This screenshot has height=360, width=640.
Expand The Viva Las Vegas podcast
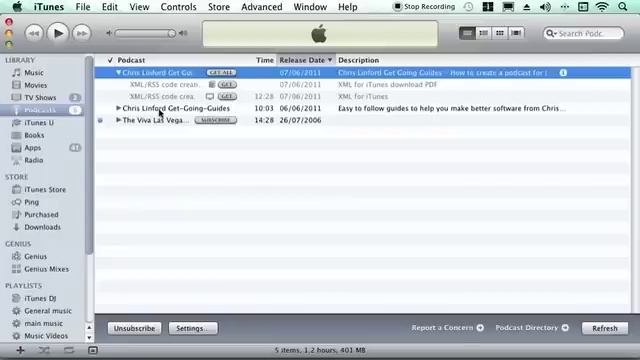click(x=118, y=120)
